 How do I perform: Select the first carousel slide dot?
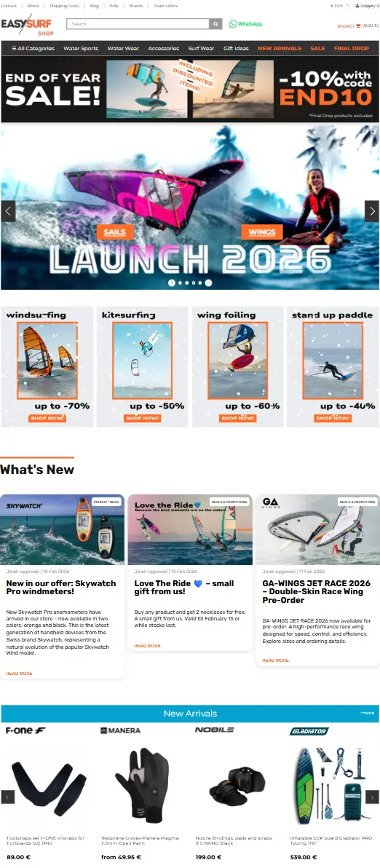pos(172,283)
